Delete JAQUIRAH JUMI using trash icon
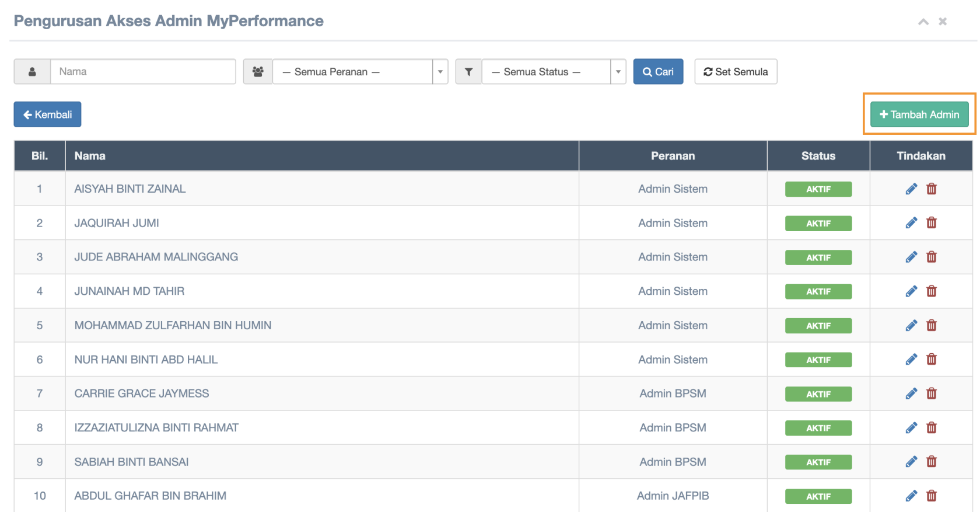The height and width of the screenshot is (512, 980). (932, 223)
